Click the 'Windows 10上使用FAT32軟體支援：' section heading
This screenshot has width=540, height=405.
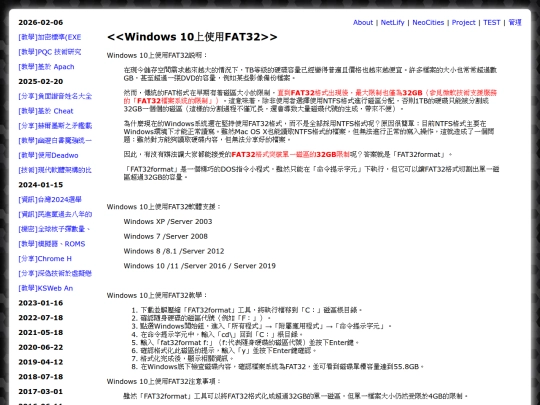click(x=164, y=207)
